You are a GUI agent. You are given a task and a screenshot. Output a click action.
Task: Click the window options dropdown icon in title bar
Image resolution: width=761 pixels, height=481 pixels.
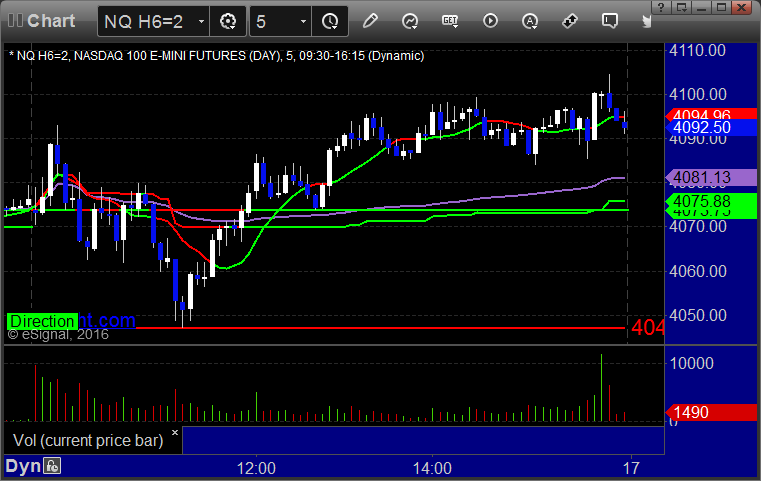click(x=682, y=7)
